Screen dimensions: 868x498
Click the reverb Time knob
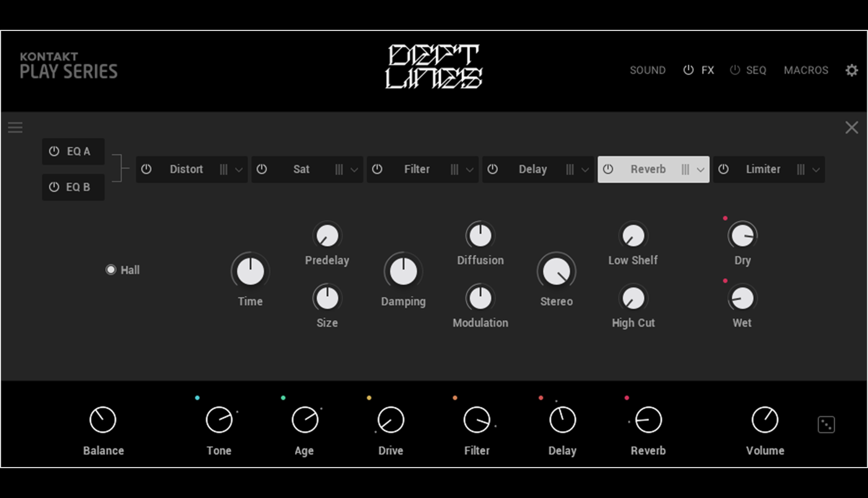coord(250,271)
